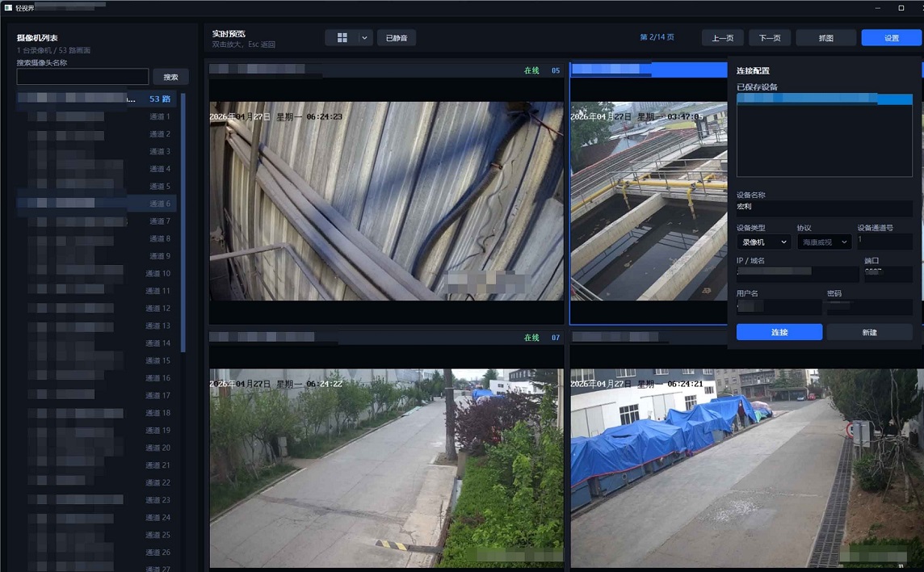The height and width of the screenshot is (572, 924).
Task: Maximize the application window
Action: click(x=901, y=7)
